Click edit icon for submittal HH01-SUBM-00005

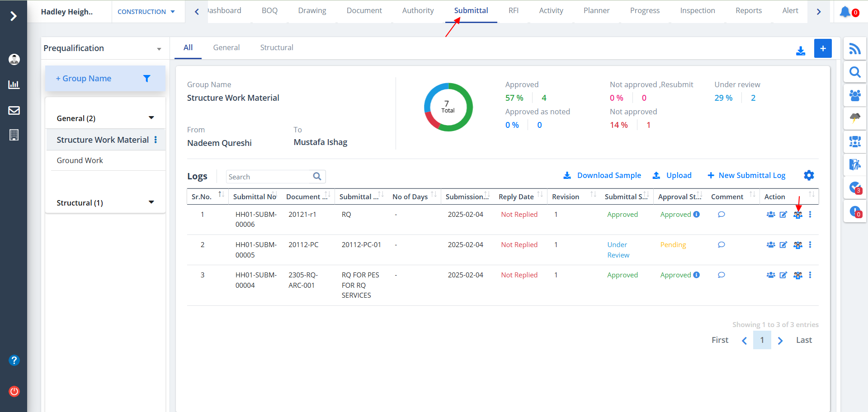pyautogui.click(x=783, y=245)
